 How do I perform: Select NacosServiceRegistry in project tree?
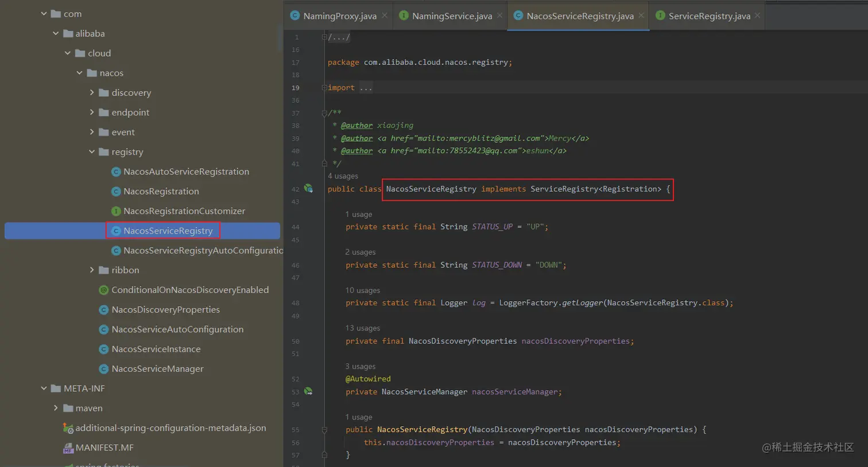pyautogui.click(x=168, y=231)
